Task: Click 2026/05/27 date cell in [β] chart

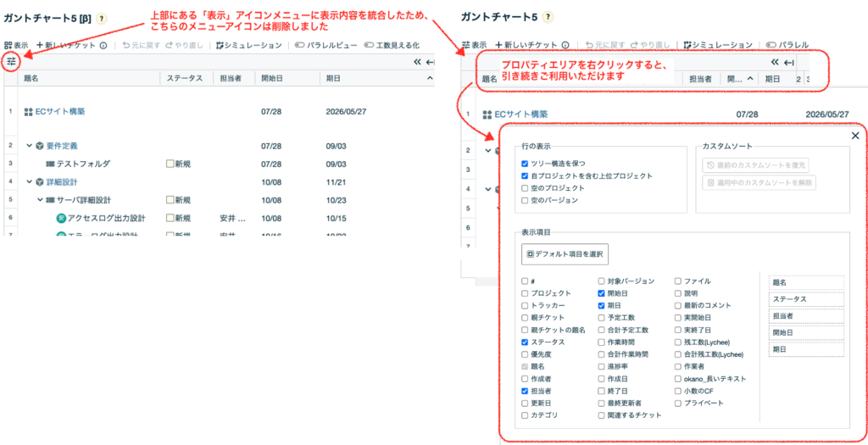Action: [x=347, y=111]
